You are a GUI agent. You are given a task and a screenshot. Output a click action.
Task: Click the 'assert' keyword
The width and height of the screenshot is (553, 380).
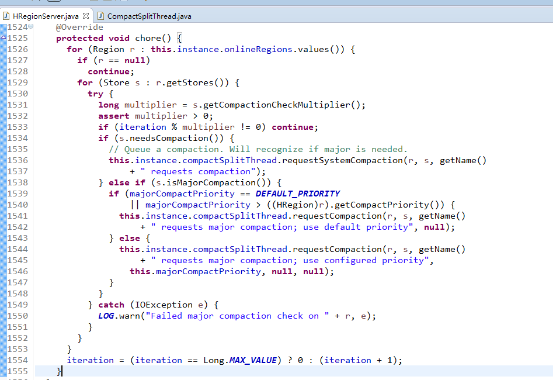[x=114, y=116]
